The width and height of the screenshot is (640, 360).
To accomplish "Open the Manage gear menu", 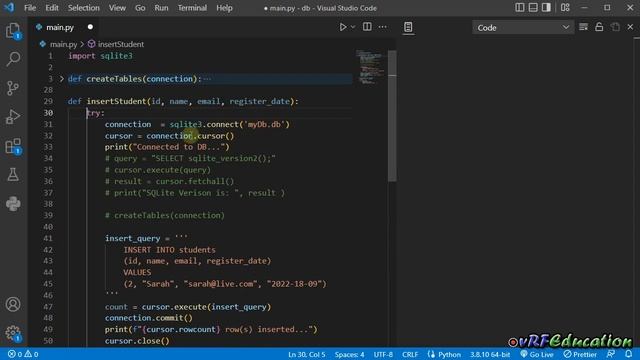I will pyautogui.click(x=13, y=333).
